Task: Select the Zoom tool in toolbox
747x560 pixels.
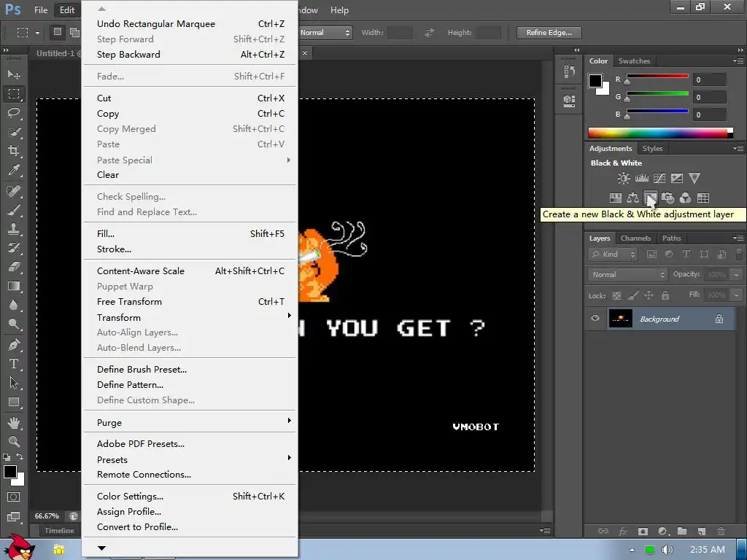Action: click(x=14, y=441)
